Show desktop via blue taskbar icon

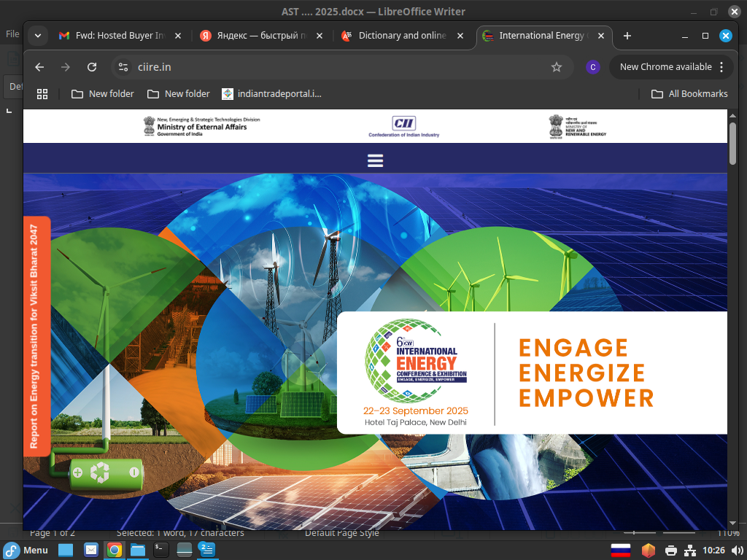pos(66,551)
